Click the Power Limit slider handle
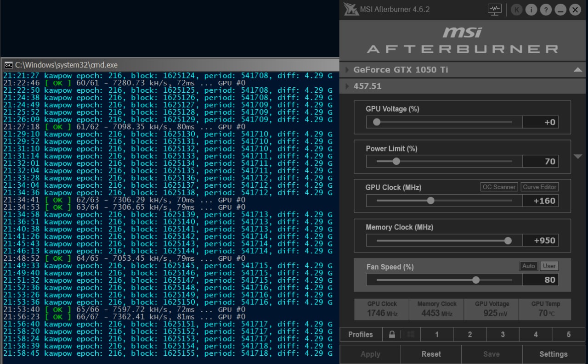This screenshot has height=364, width=588. tap(396, 161)
